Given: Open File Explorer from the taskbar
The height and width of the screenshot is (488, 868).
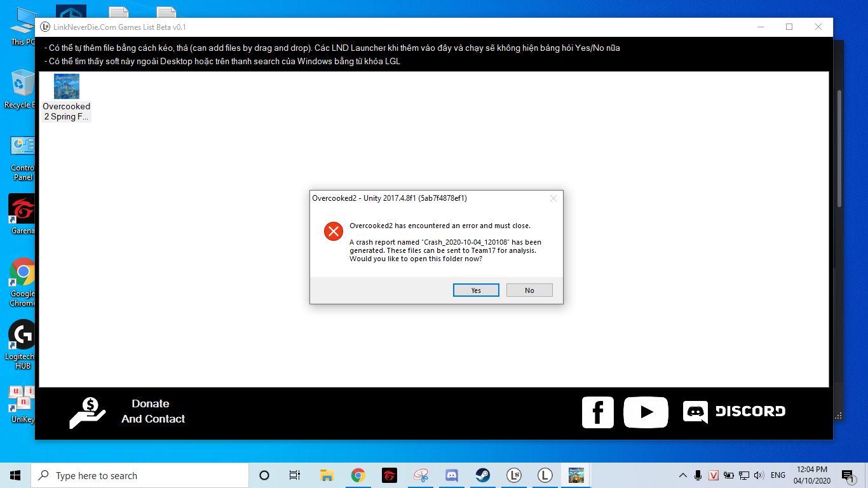Looking at the screenshot, I should [x=327, y=475].
